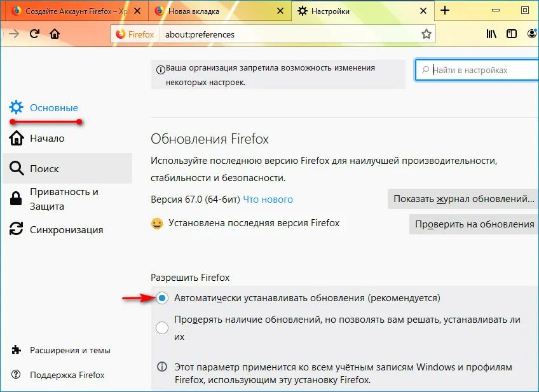Close the Создайте Аккаунт Firefox tab
The height and width of the screenshot is (392, 539).
tap(137, 11)
